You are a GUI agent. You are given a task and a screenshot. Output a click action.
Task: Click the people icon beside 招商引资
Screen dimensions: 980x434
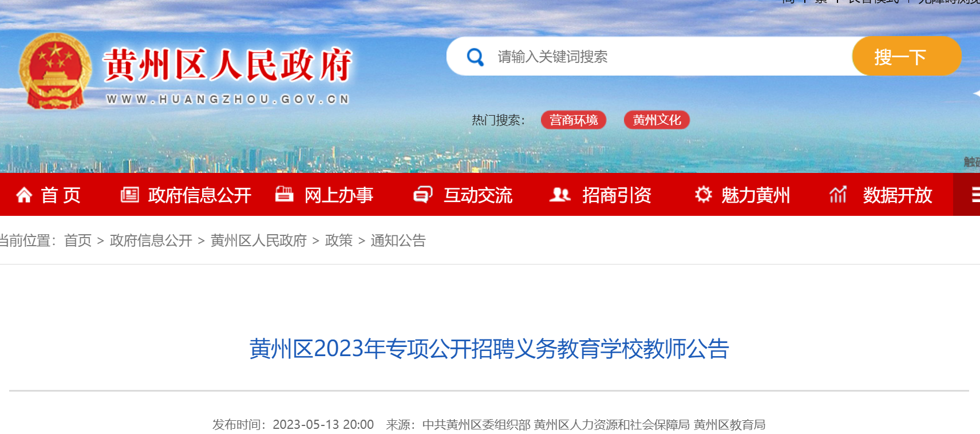click(x=560, y=195)
